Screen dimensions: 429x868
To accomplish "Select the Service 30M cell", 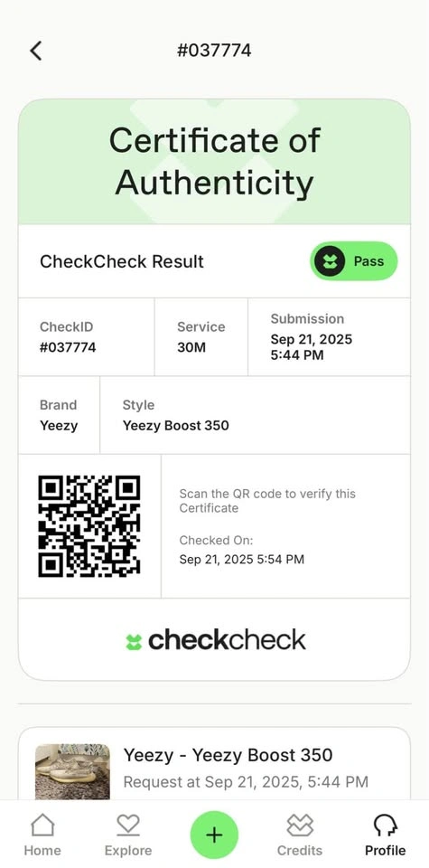I will coord(201,337).
